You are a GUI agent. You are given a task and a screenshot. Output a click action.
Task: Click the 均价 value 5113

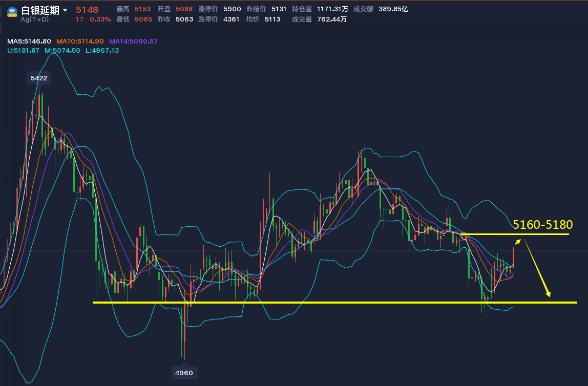coord(272,19)
